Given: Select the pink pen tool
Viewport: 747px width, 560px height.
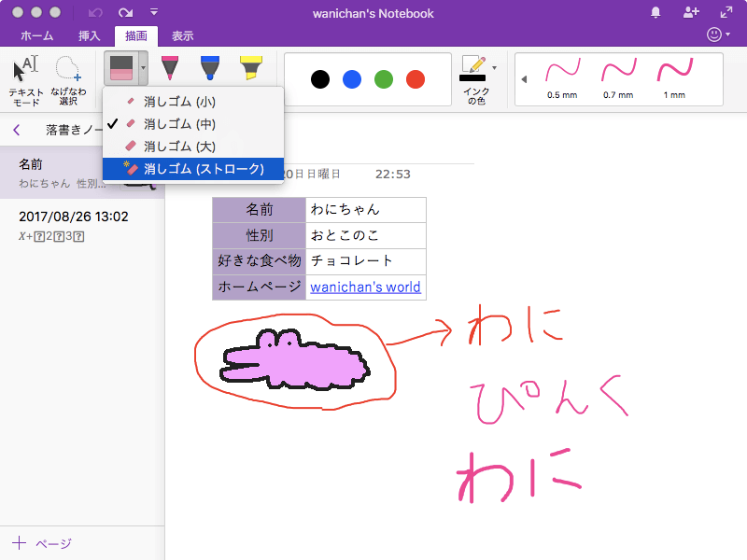Looking at the screenshot, I should [x=170, y=67].
